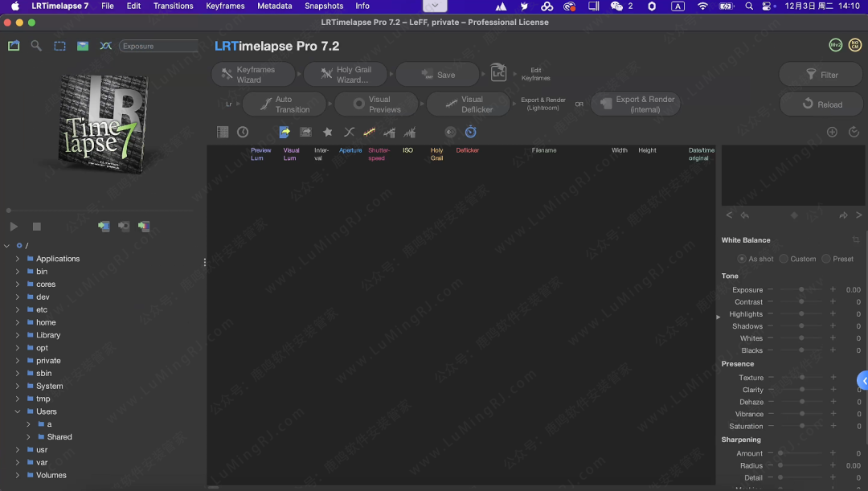The width and height of the screenshot is (868, 491).
Task: Click the blue stopwatch icon in toolbar
Action: (471, 132)
